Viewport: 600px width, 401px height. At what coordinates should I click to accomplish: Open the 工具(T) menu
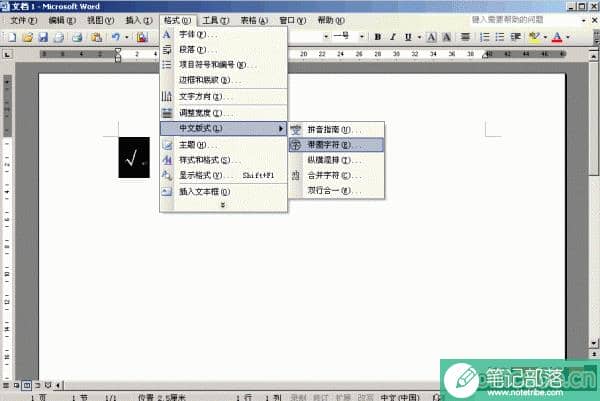point(216,20)
